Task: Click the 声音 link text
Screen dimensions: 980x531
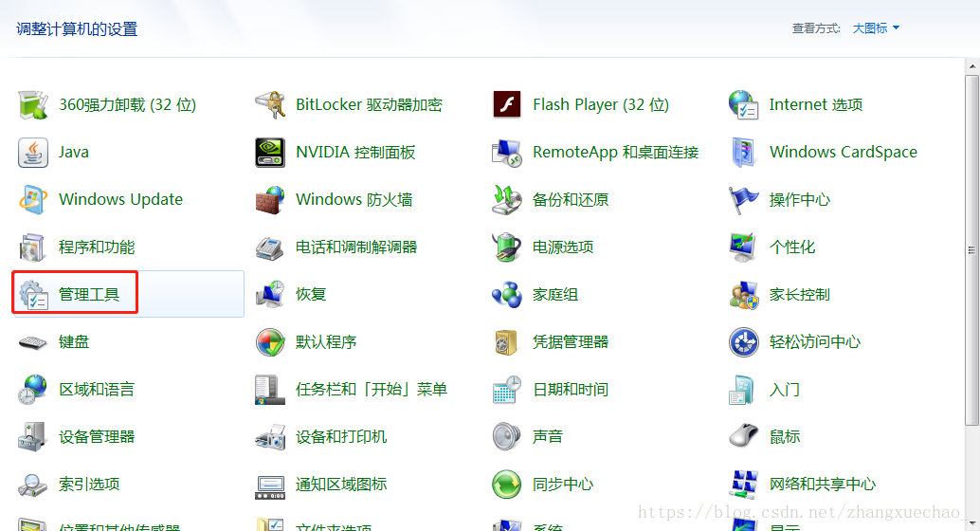Action: (548, 437)
